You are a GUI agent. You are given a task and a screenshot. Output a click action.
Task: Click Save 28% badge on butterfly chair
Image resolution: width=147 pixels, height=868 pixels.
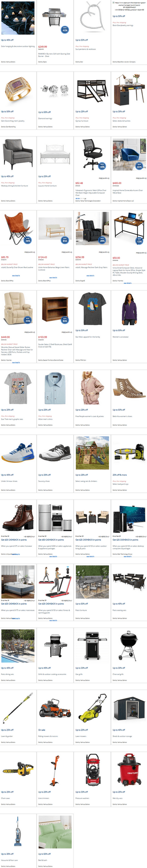pos(28,240)
